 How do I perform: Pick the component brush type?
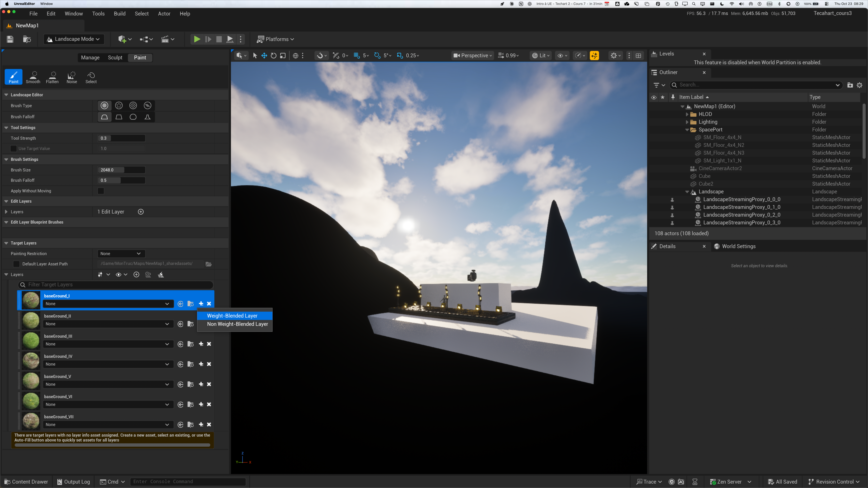(148, 106)
